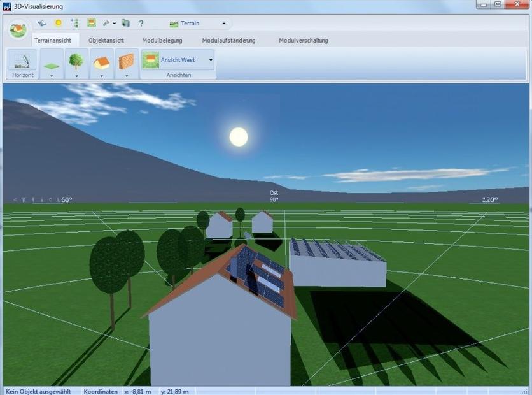
Task: Go to the Modulaufständerung tab
Action: point(228,41)
